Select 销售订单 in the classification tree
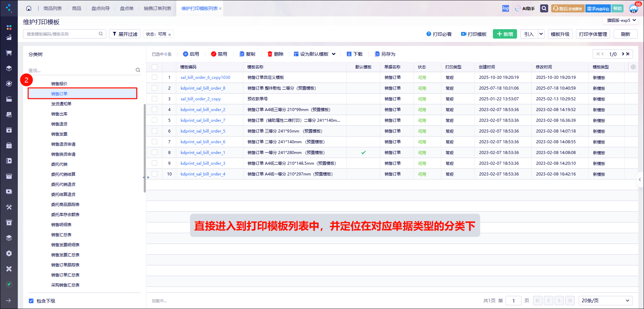This screenshot has height=309, width=644. tap(82, 94)
